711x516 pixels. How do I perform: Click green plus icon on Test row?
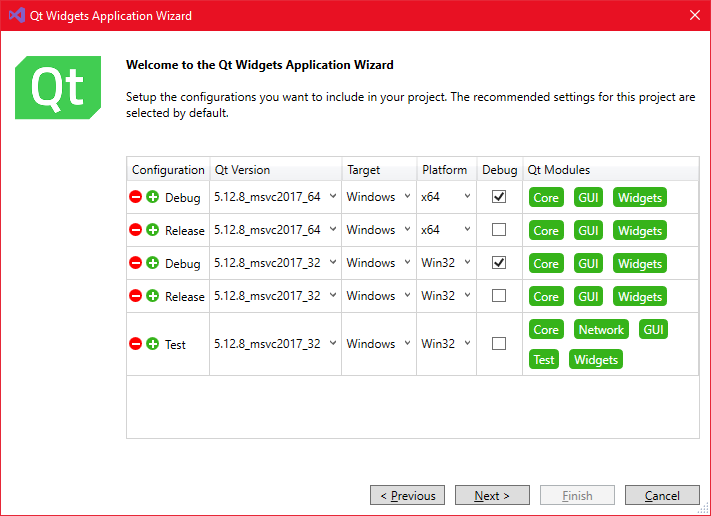pos(153,344)
